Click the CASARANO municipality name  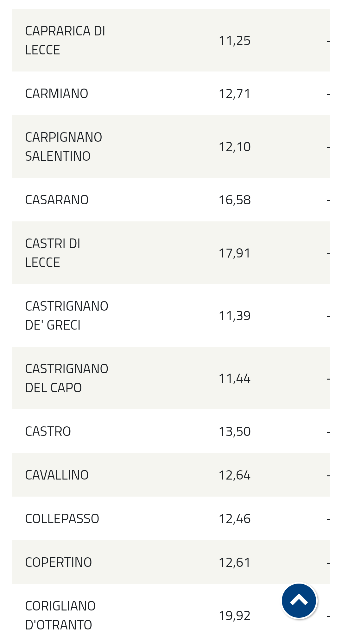pos(57,200)
